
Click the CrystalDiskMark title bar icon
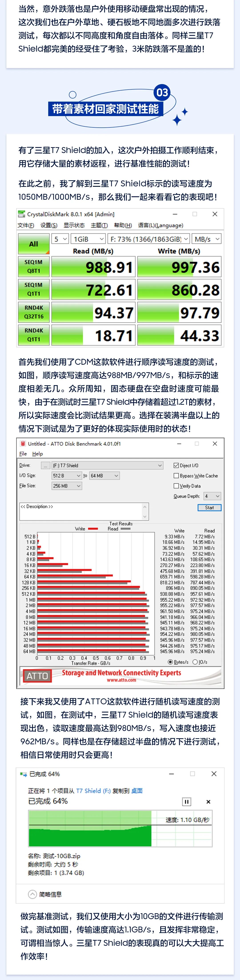[22, 214]
